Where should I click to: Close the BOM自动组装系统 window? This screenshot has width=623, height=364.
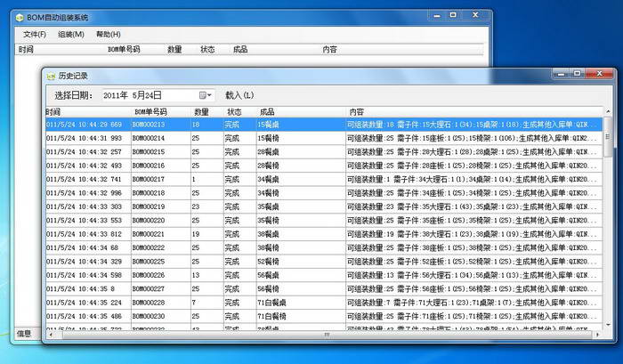[475, 15]
